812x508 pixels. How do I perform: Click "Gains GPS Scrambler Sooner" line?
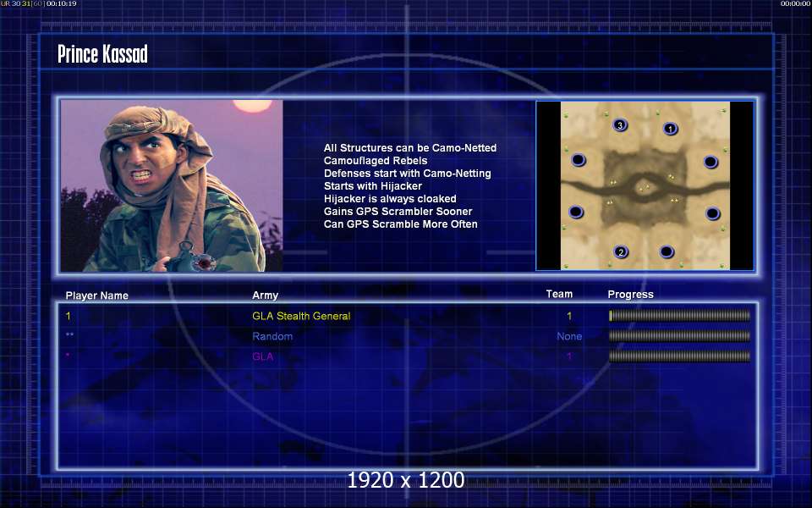pos(398,211)
